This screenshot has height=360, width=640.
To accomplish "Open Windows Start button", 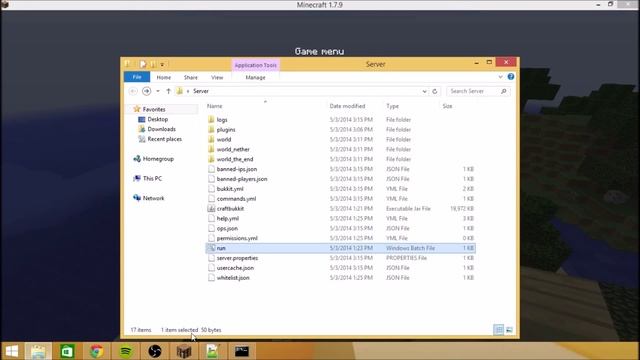I will (12, 351).
